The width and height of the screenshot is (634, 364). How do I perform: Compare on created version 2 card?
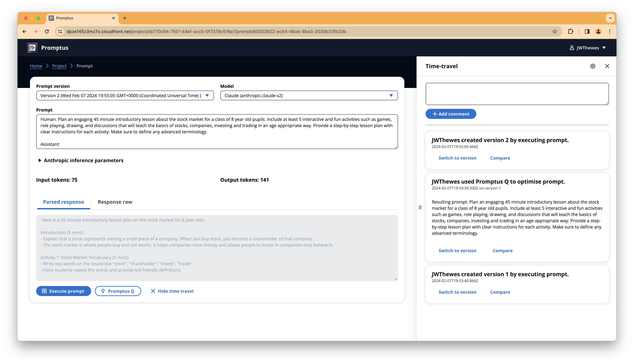click(x=500, y=158)
